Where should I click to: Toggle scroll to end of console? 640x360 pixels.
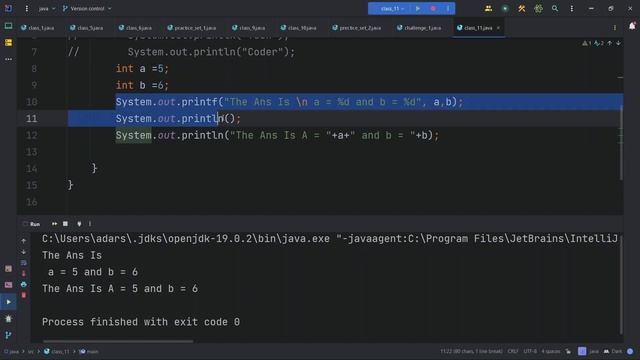[24, 274]
